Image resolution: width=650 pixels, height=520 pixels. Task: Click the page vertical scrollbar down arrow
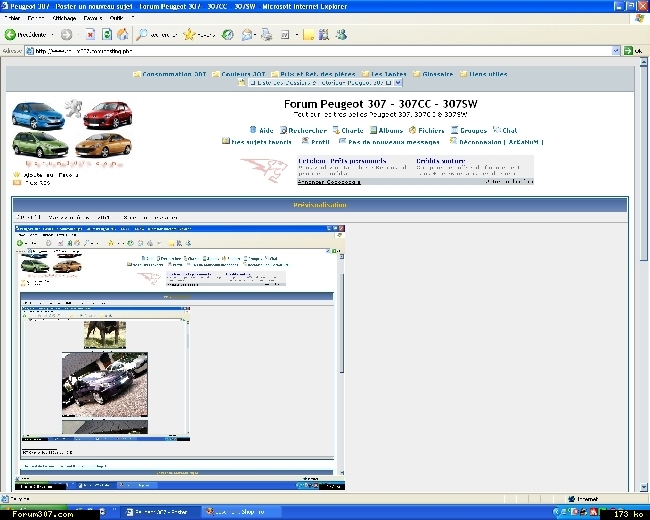point(643,487)
